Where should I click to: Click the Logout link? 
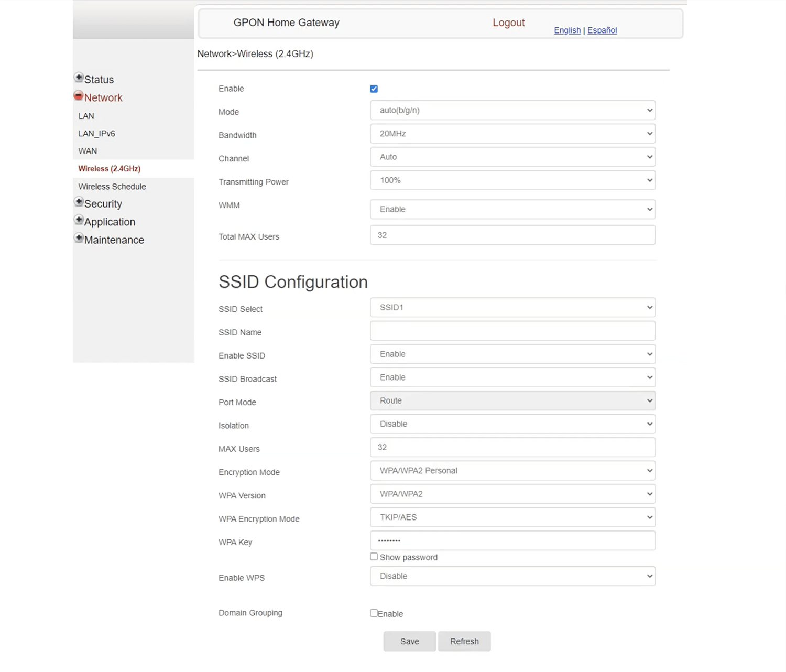click(508, 23)
